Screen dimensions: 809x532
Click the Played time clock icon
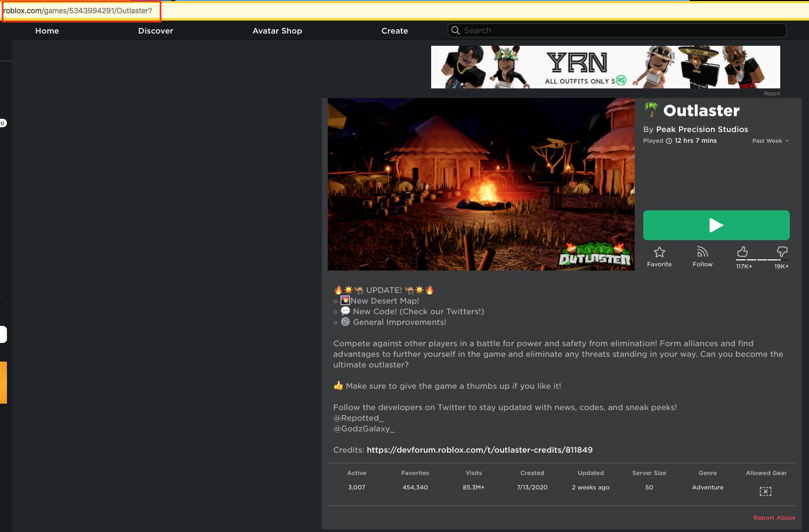pos(669,141)
